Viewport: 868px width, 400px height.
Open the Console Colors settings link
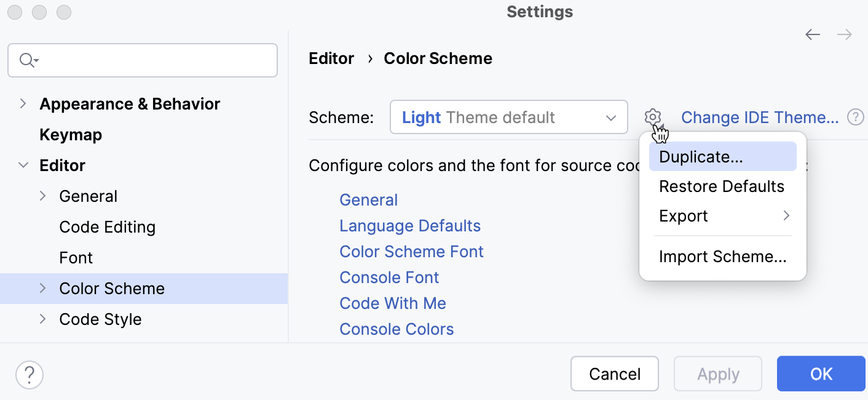397,329
